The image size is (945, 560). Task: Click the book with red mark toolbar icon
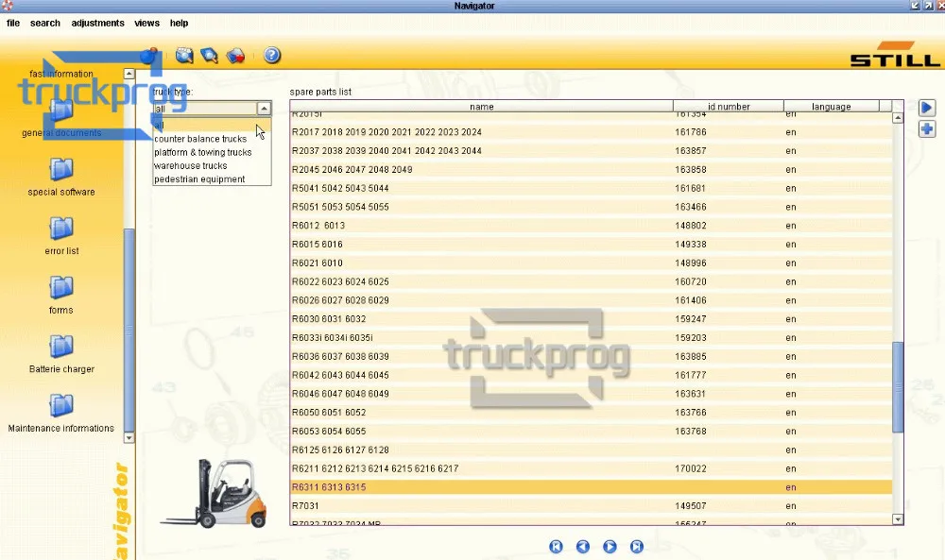pos(235,56)
